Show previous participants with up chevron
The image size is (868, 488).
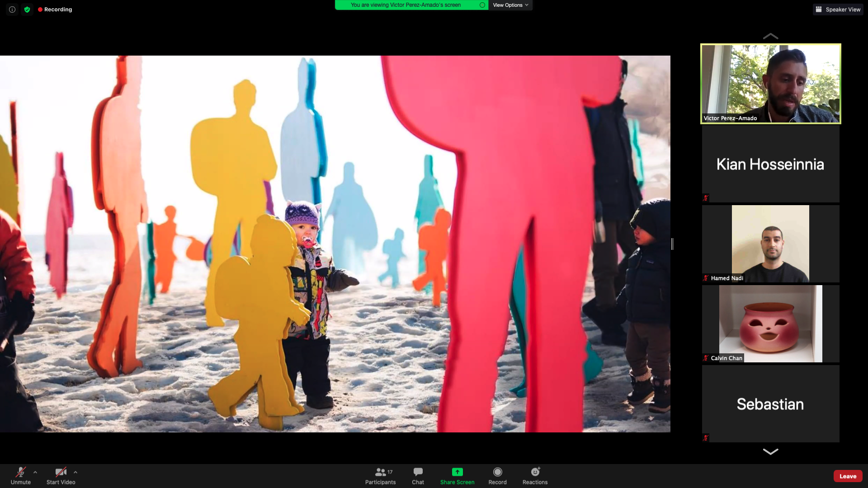770,36
